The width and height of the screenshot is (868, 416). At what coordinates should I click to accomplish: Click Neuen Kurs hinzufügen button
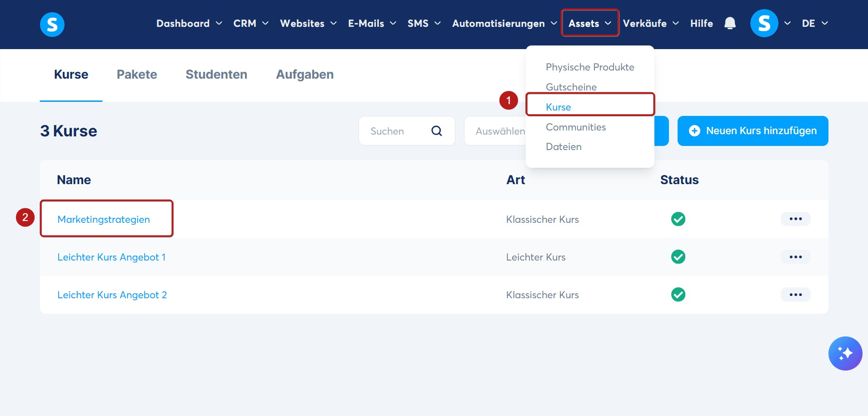click(753, 131)
